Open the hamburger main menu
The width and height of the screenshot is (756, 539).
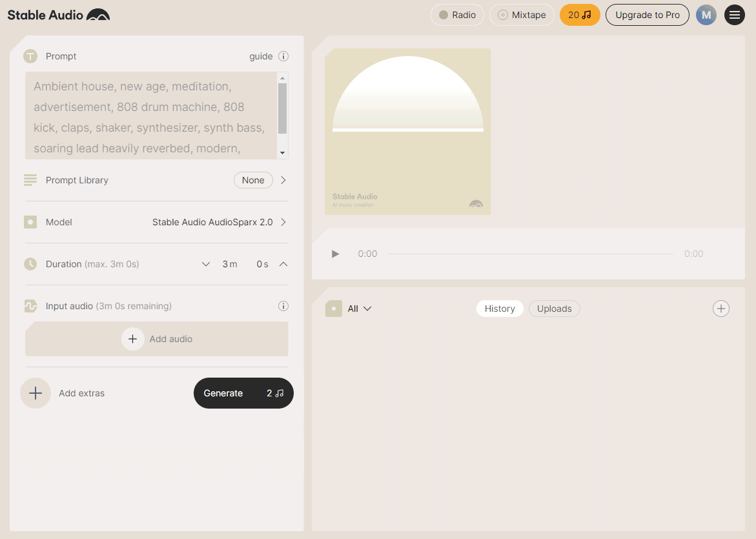pyautogui.click(x=734, y=15)
